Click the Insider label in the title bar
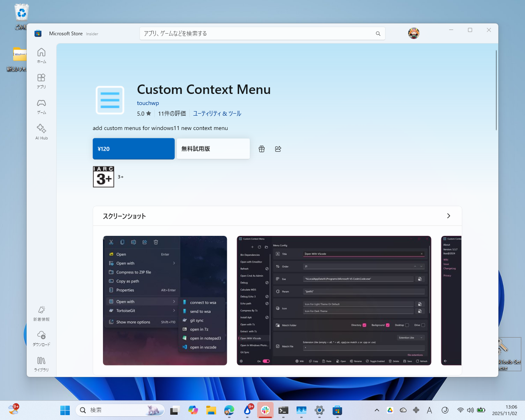The height and width of the screenshot is (420, 525). [x=92, y=34]
